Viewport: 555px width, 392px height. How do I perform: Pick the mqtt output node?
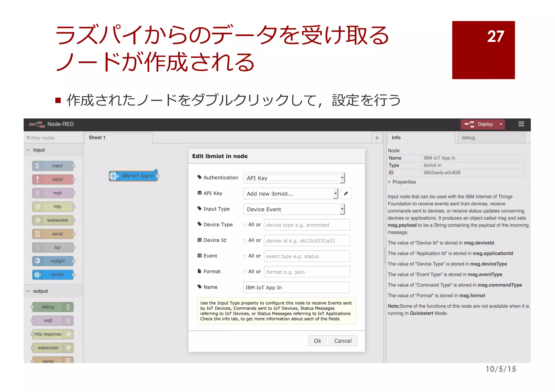point(53,321)
